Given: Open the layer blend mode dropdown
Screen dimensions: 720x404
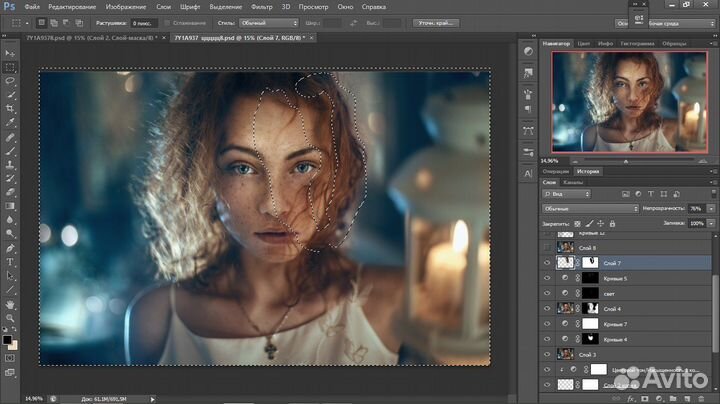Looking at the screenshot, I should (589, 208).
